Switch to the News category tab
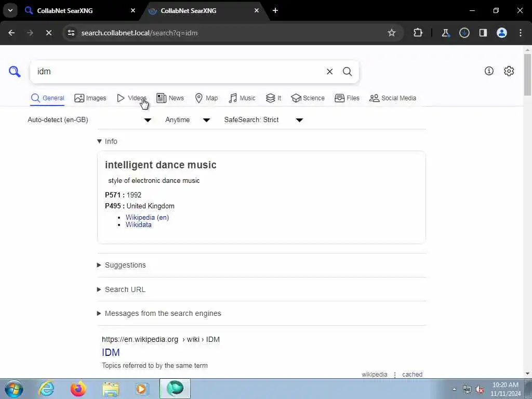 click(x=170, y=98)
